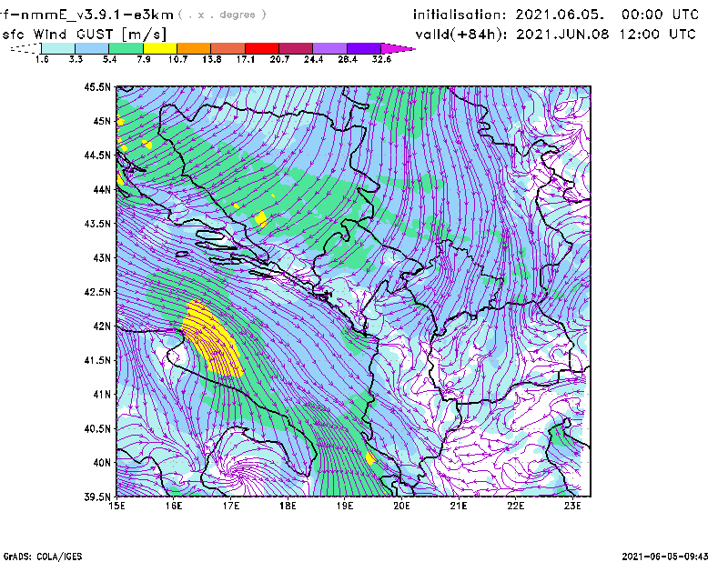Image resolution: width=728 pixels, height=562 pixels.
Task: Click the green 5.4–7.9 legend swatch
Action: 126,48
